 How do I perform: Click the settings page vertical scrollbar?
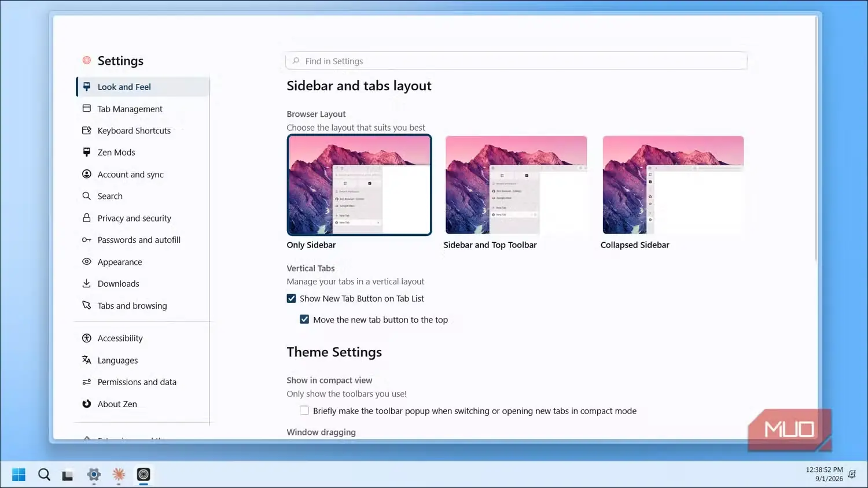816,139
